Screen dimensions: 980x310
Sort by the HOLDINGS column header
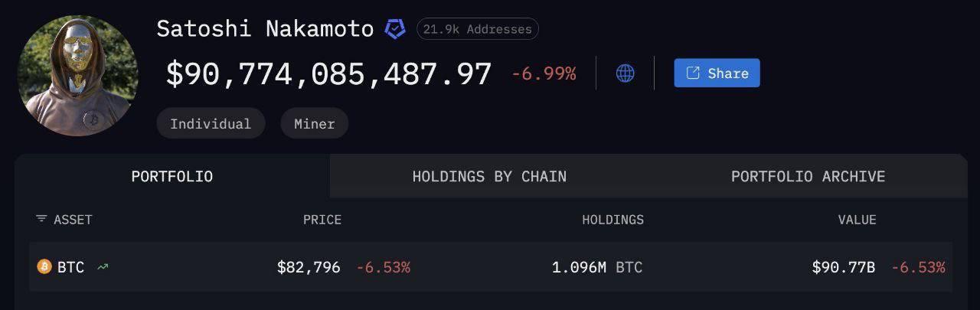tap(612, 220)
